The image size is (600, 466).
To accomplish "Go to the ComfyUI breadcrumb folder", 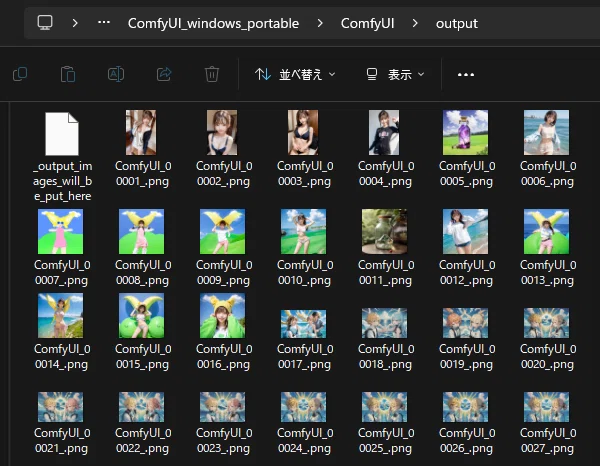I will click(x=367, y=23).
